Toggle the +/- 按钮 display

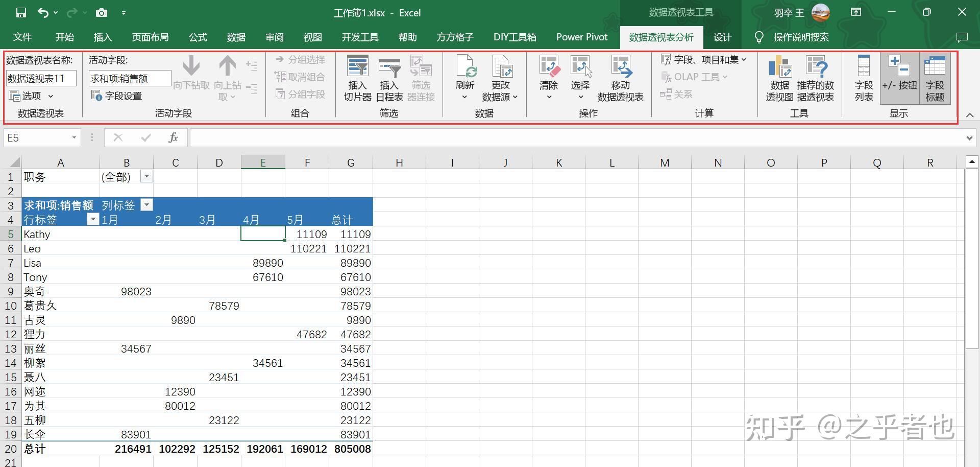[x=899, y=77]
